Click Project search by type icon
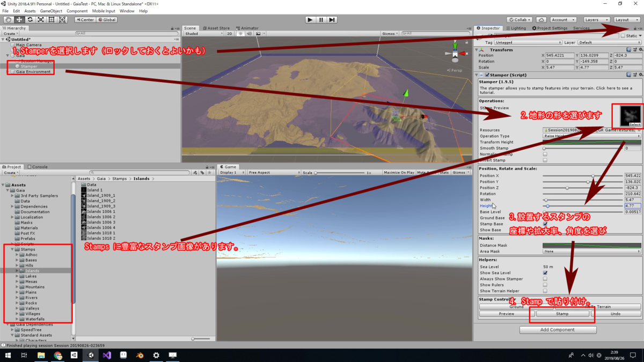This screenshot has width=644, height=362. coord(195,173)
